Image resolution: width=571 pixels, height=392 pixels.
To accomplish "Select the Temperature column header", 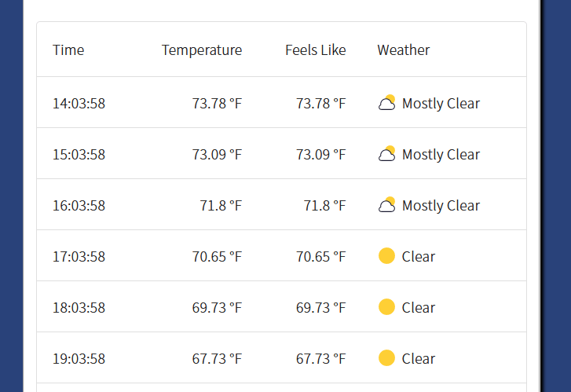I will pos(202,50).
